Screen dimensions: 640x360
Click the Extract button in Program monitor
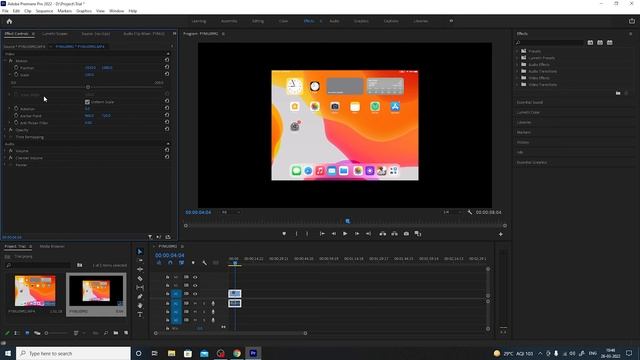(394, 234)
